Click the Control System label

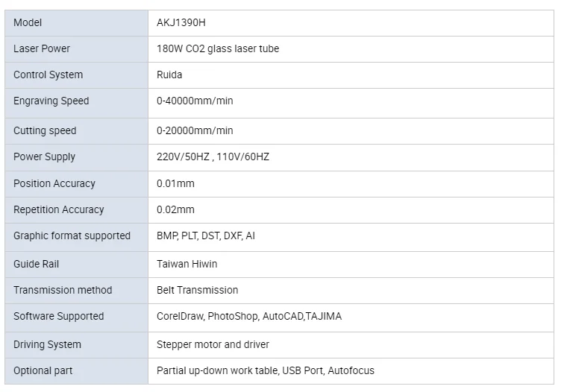tap(48, 75)
